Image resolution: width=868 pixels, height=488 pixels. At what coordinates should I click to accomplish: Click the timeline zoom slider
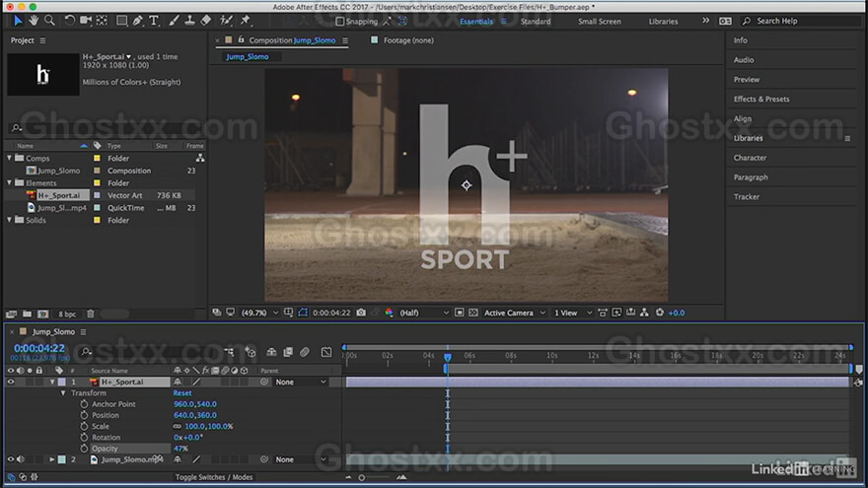[x=361, y=477]
